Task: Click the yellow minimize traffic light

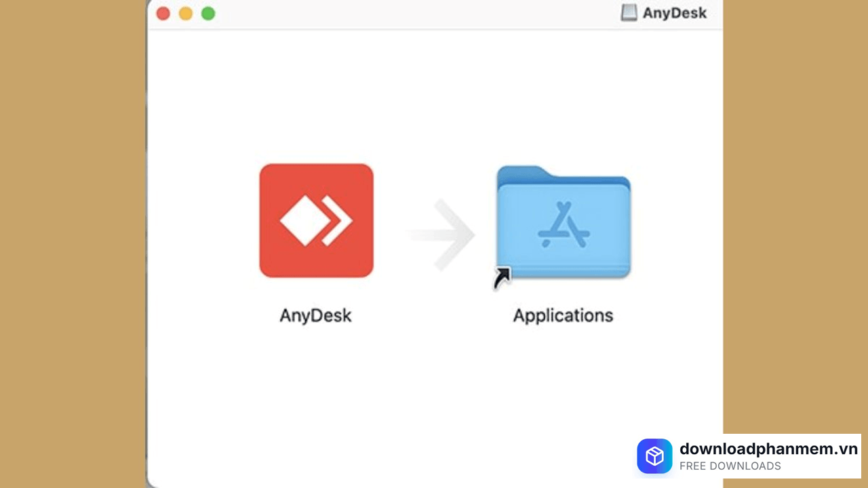Action: click(x=185, y=13)
